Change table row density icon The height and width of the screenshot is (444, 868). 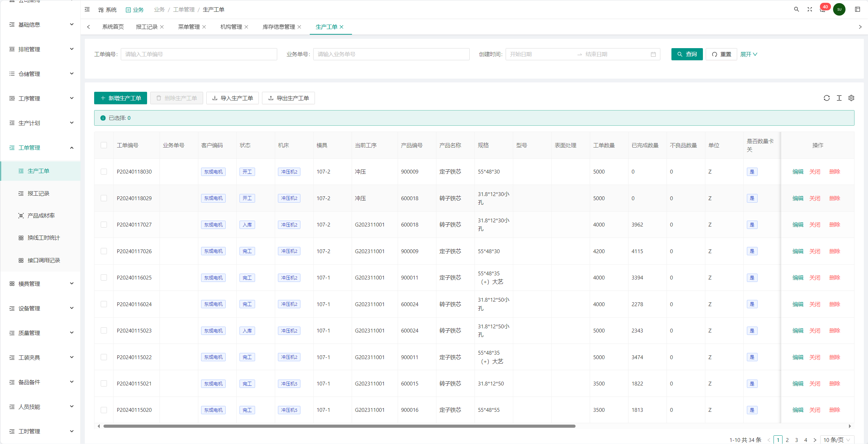839,98
